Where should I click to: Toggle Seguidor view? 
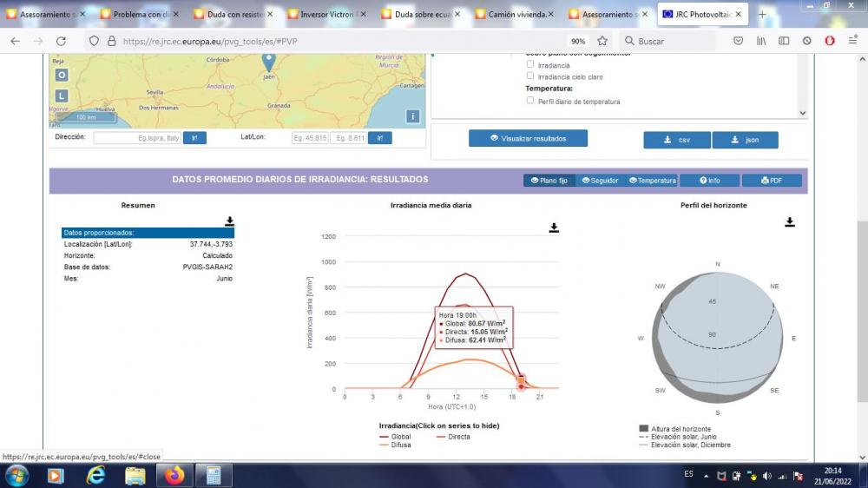pos(600,181)
